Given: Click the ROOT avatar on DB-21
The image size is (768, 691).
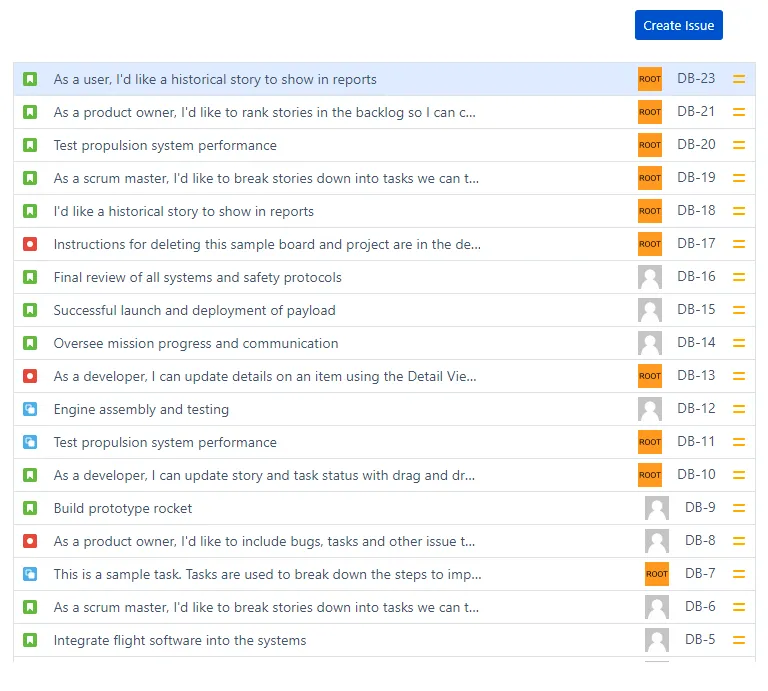Looking at the screenshot, I should pyautogui.click(x=649, y=112).
